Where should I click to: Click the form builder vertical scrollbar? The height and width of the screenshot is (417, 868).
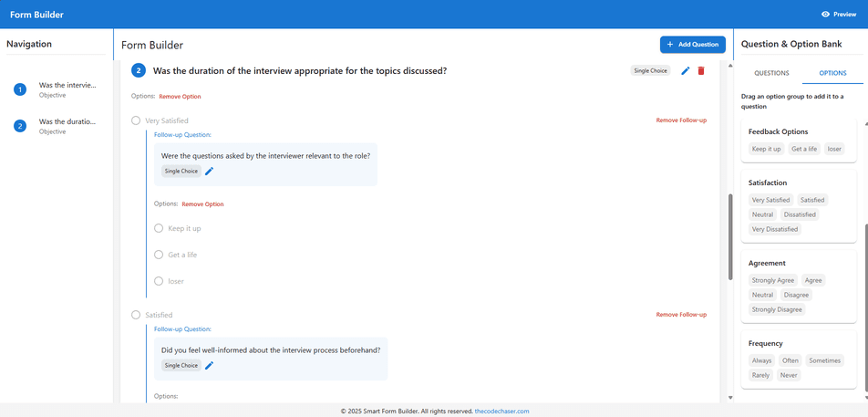tap(729, 235)
